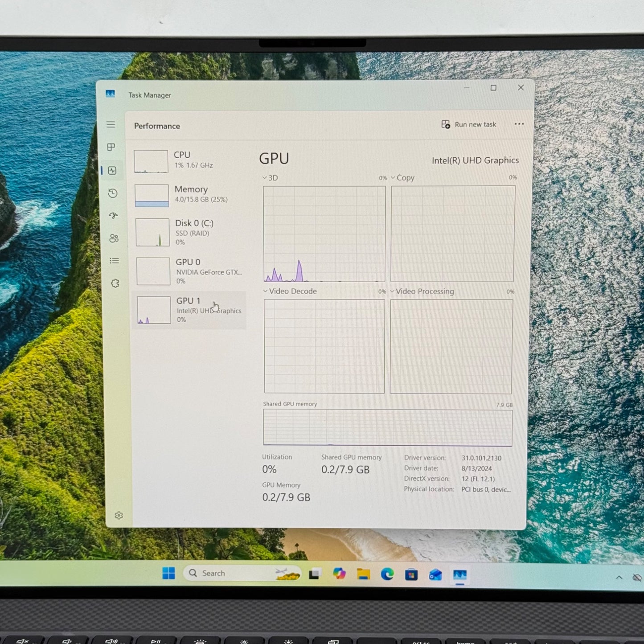Open Microsoft Edge from the taskbar
Screen dimensions: 644x644
pos(387,574)
